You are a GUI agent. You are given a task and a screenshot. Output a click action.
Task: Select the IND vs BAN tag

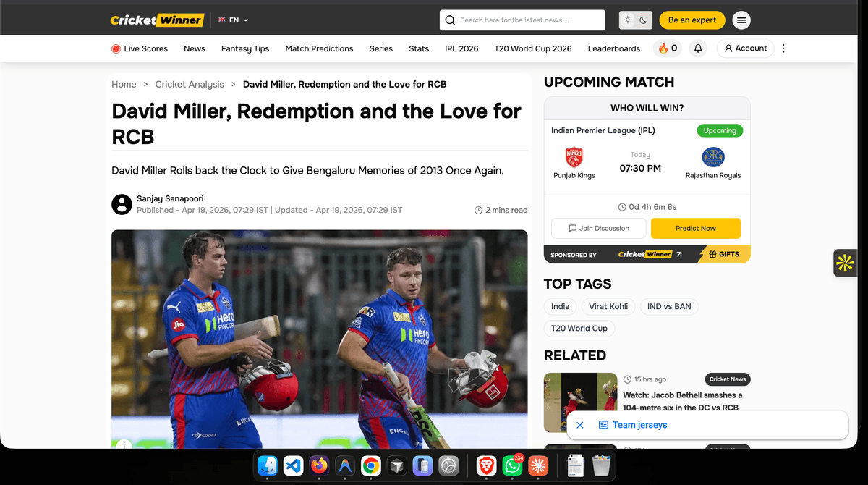click(x=669, y=306)
